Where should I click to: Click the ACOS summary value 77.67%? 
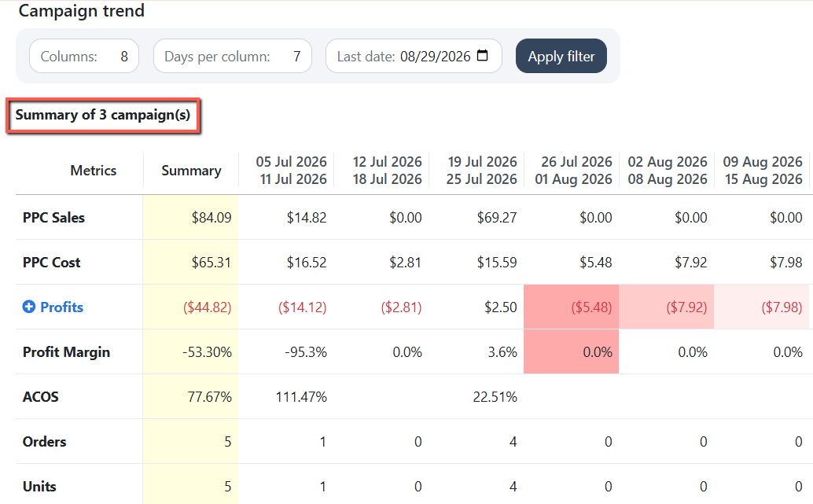(209, 396)
